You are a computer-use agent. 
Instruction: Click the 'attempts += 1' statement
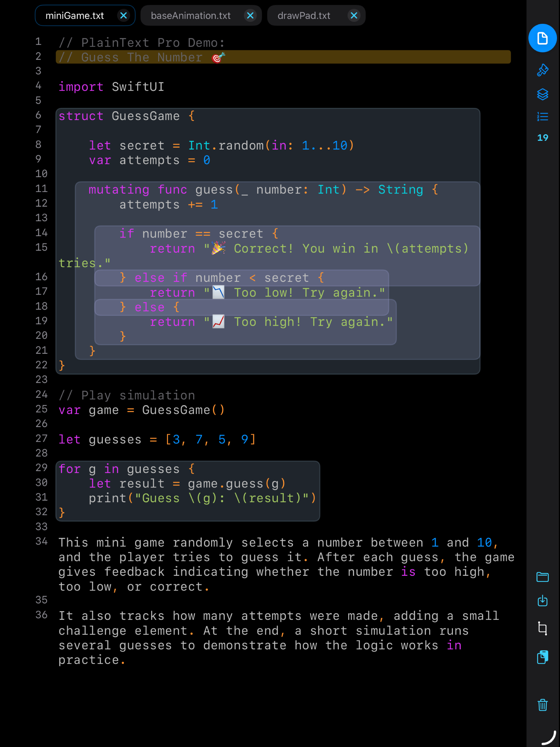pyautogui.click(x=168, y=204)
